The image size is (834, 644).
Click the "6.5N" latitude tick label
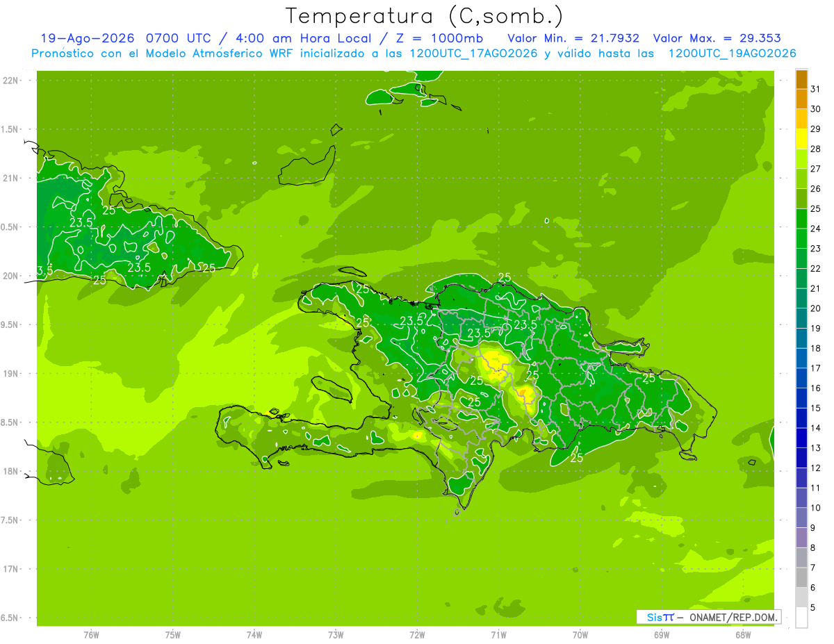pos(11,618)
